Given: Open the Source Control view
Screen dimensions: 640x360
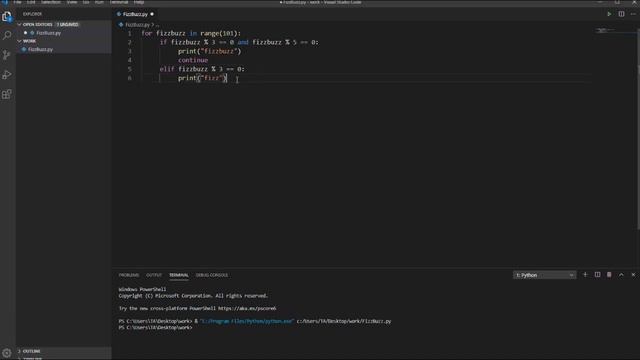Looking at the screenshot, I should 7,55.
